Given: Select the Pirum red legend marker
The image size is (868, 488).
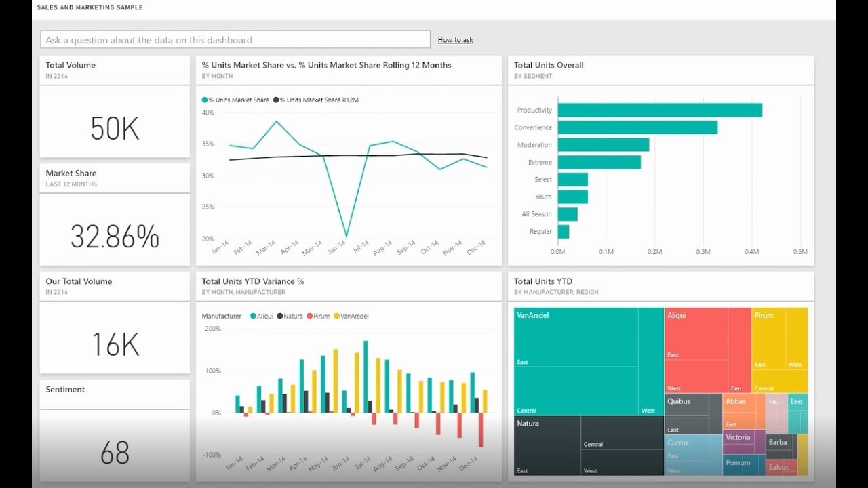Looking at the screenshot, I should coord(309,317).
